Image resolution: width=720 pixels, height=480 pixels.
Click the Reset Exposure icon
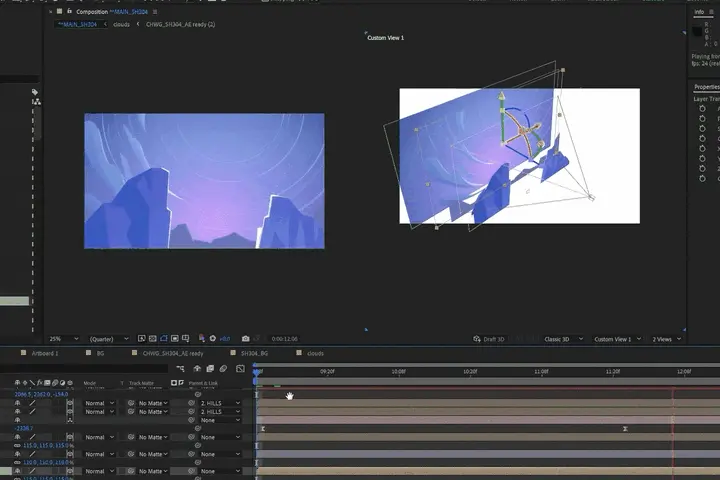213,339
